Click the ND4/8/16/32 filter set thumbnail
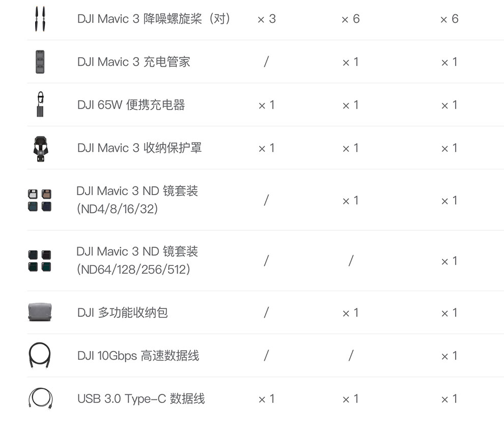Viewport: 504px width, 429px height. pyautogui.click(x=40, y=200)
